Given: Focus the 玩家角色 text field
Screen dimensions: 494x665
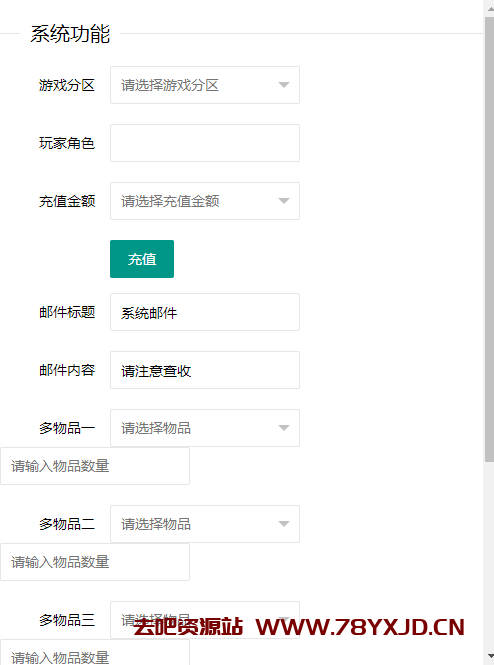Looking at the screenshot, I should [x=205, y=143].
